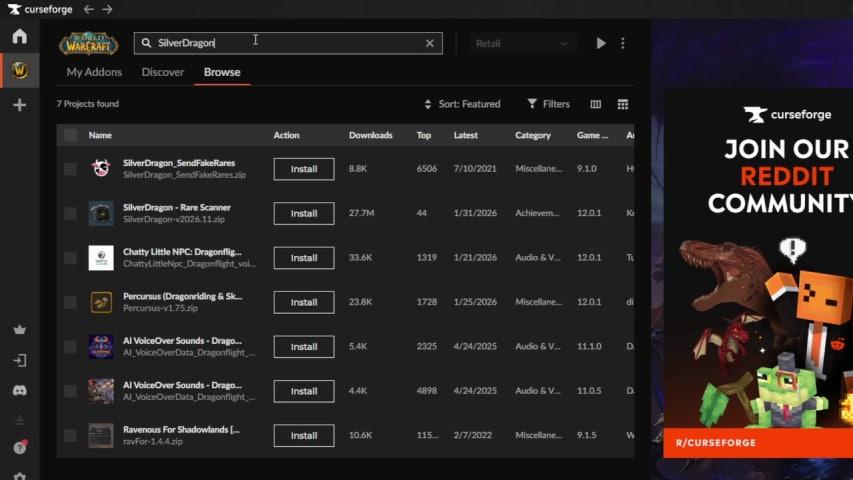Install Percursus addon

point(304,302)
